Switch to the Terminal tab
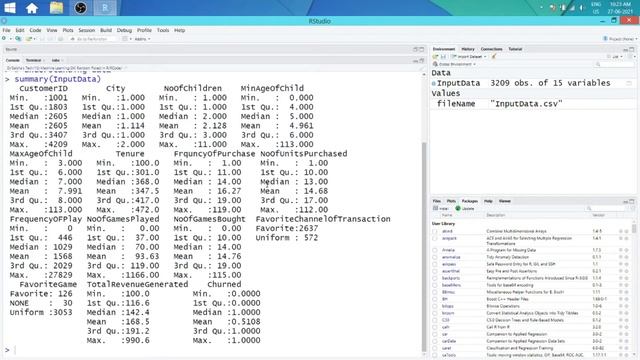 (33, 60)
